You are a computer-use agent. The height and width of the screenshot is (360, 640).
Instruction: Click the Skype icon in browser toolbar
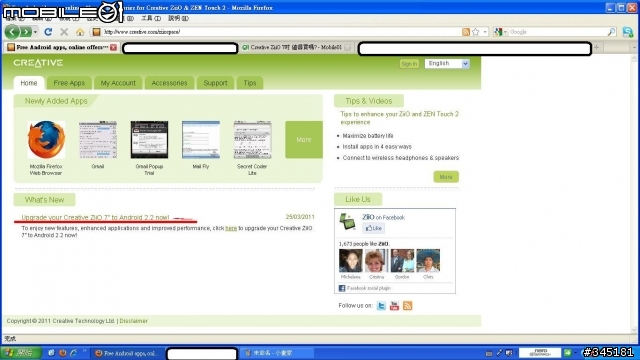[627, 32]
